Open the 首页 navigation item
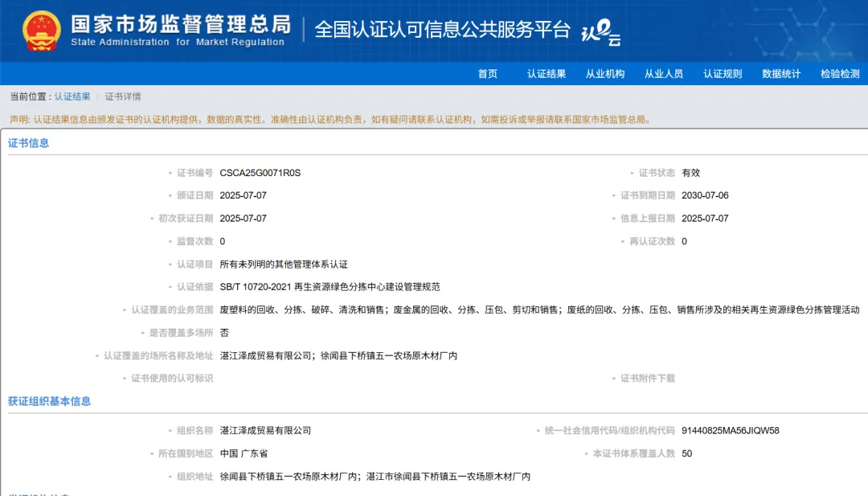Image resolution: width=868 pixels, height=496 pixels. pos(488,74)
